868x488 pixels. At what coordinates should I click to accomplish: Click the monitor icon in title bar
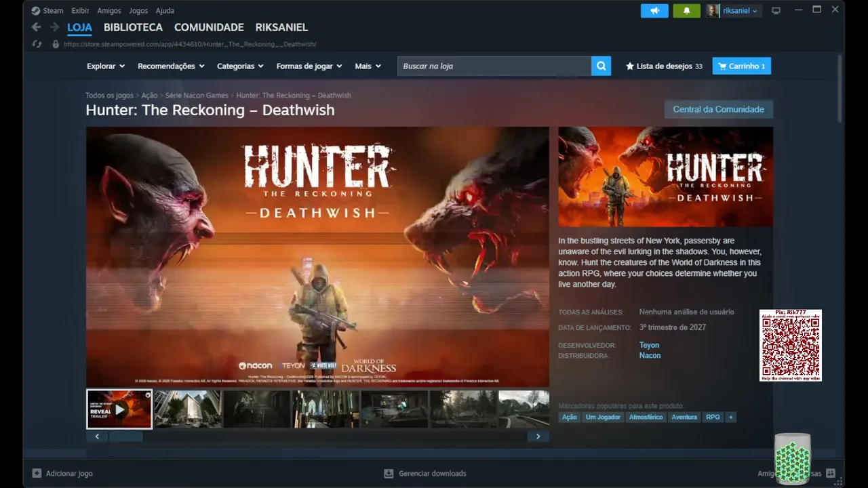[x=776, y=11]
